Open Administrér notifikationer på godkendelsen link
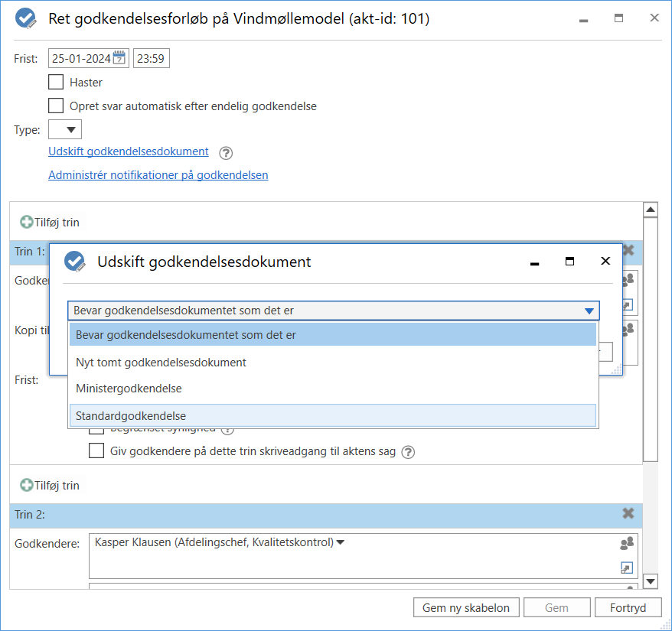This screenshot has width=672, height=631. click(x=158, y=175)
